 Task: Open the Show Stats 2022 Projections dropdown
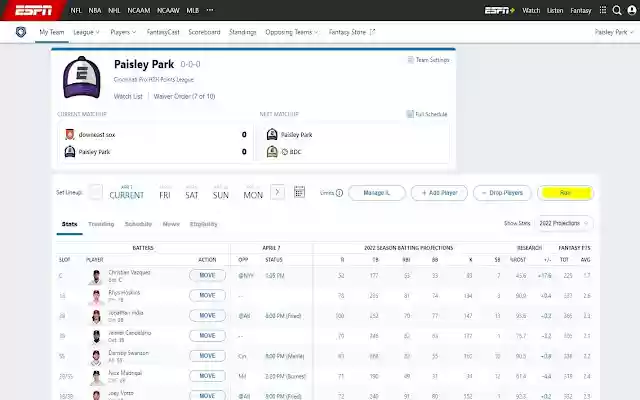[563, 223]
